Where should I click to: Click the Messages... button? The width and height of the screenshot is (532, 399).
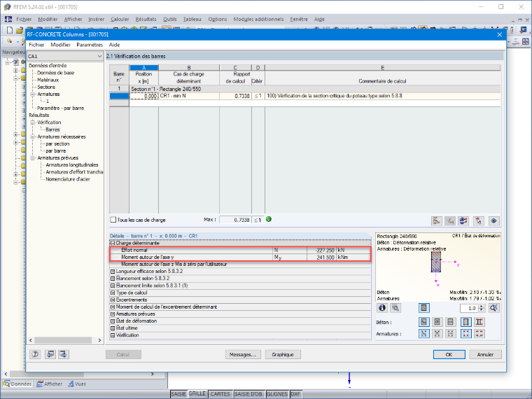click(x=243, y=354)
